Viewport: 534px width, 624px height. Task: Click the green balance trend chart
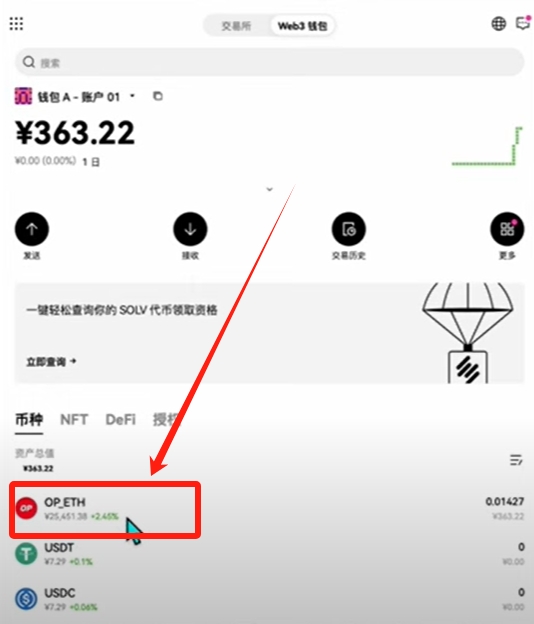click(487, 146)
